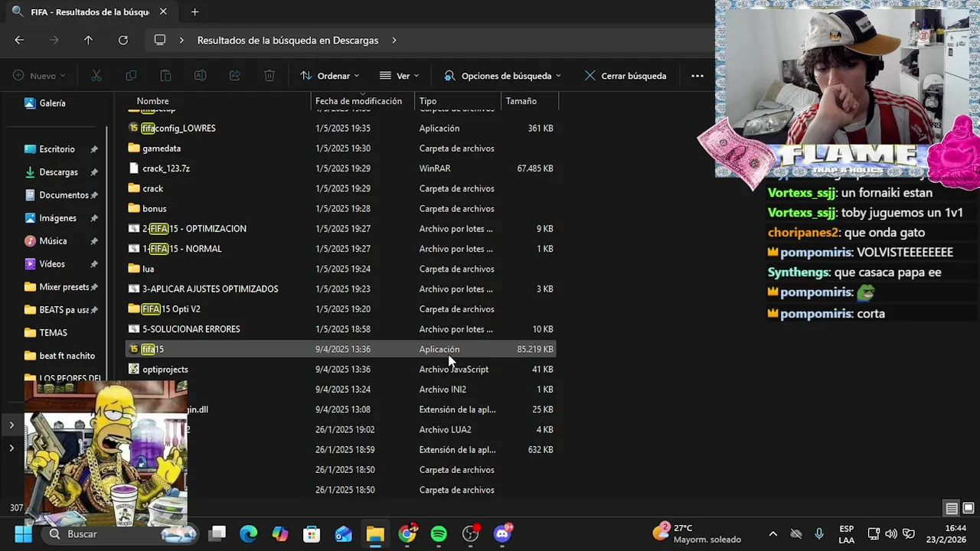Refresh the search results view
980x551 pixels.
tap(122, 40)
